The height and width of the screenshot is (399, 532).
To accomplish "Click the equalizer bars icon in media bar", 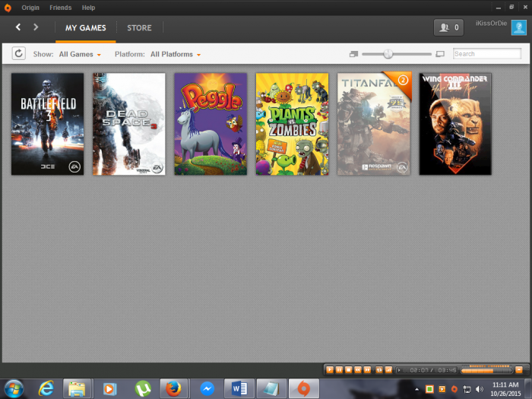I will click(x=388, y=370).
